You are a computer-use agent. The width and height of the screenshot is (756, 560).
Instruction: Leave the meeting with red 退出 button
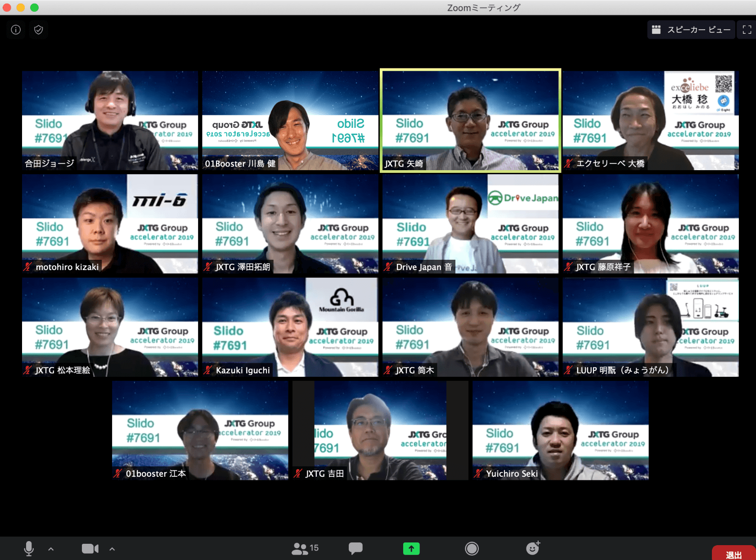tap(734, 553)
